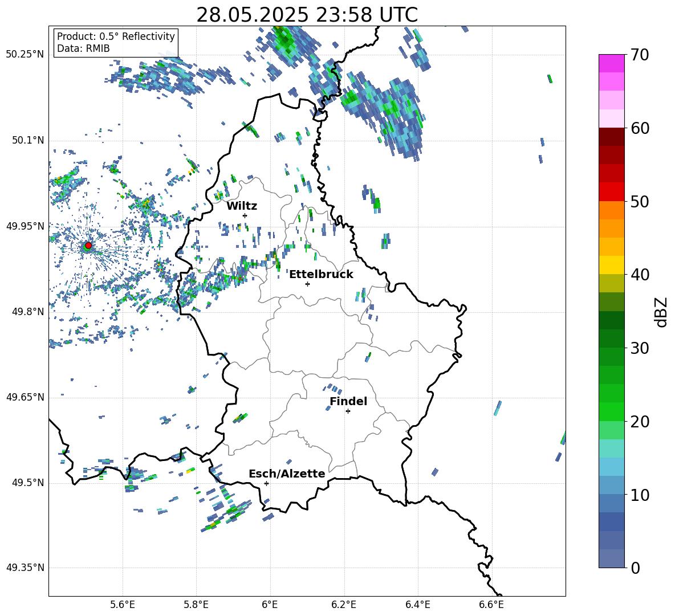Pick the magenta top colorbar swatch
This screenshot has width=675, height=616.
tap(611, 63)
